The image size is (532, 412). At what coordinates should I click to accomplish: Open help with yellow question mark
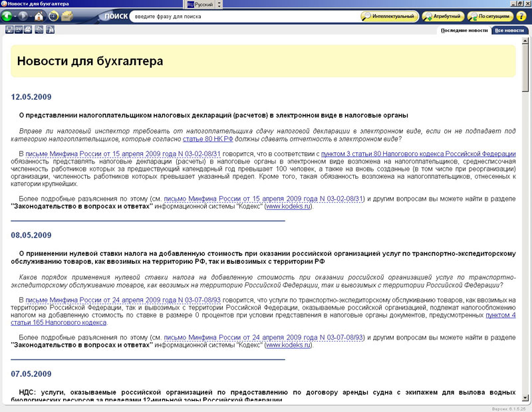[x=521, y=16]
